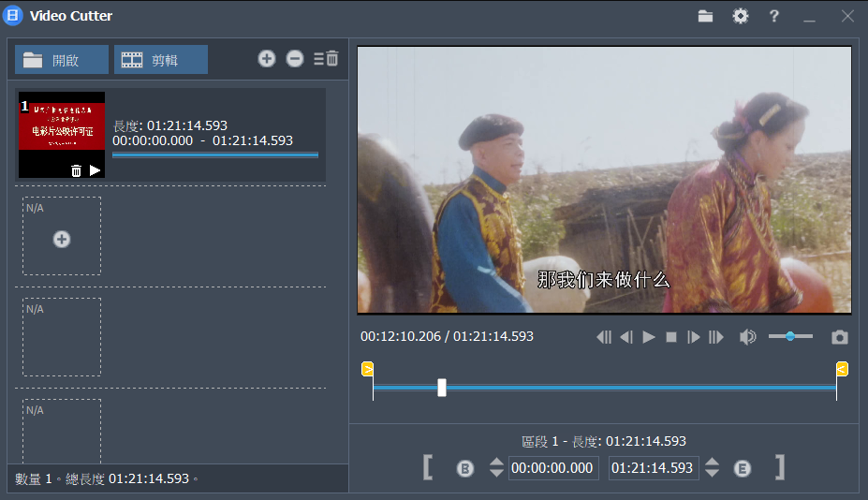Screen dimensions: 868x500
Task: Click segment 1 range 00:00:00.000 - 01:21:14.593
Action: (202, 140)
